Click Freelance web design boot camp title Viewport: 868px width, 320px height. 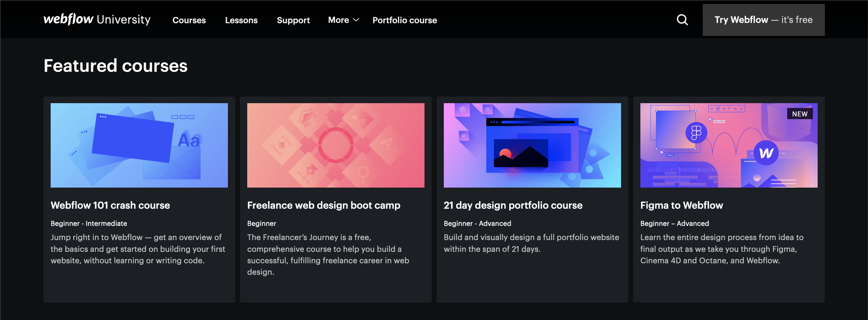coord(324,205)
